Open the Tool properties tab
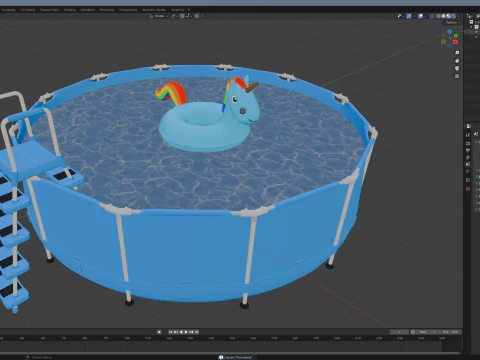The width and height of the screenshot is (480, 360). click(468, 134)
